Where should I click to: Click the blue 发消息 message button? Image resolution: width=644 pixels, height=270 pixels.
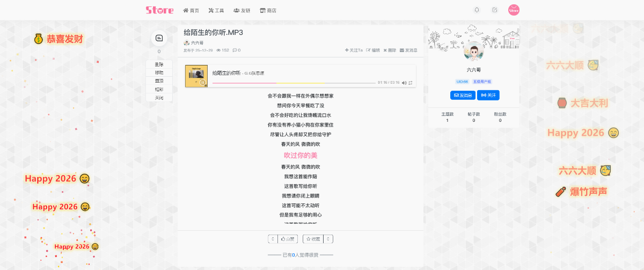[462, 95]
